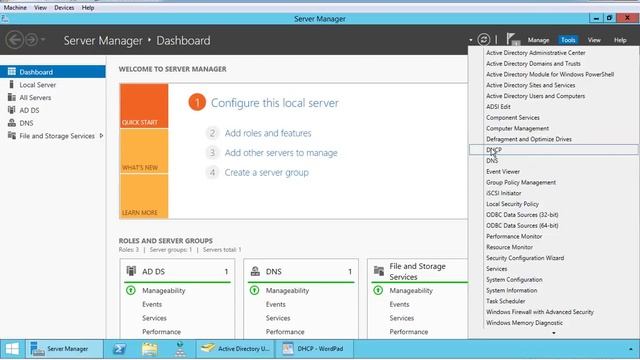The width and height of the screenshot is (640, 360).
Task: Open navigation history dropdown beside forward arrow
Action: [x=43, y=40]
